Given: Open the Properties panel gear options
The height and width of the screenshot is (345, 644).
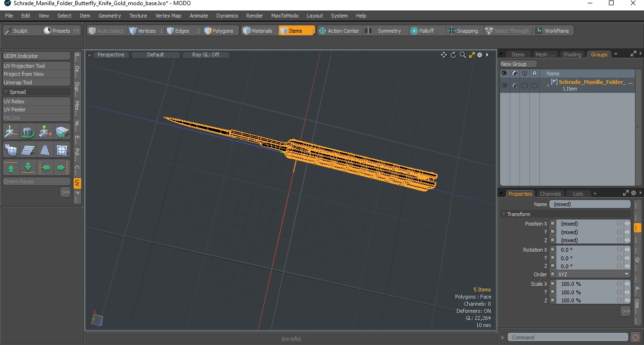Looking at the screenshot, I should click(x=633, y=193).
